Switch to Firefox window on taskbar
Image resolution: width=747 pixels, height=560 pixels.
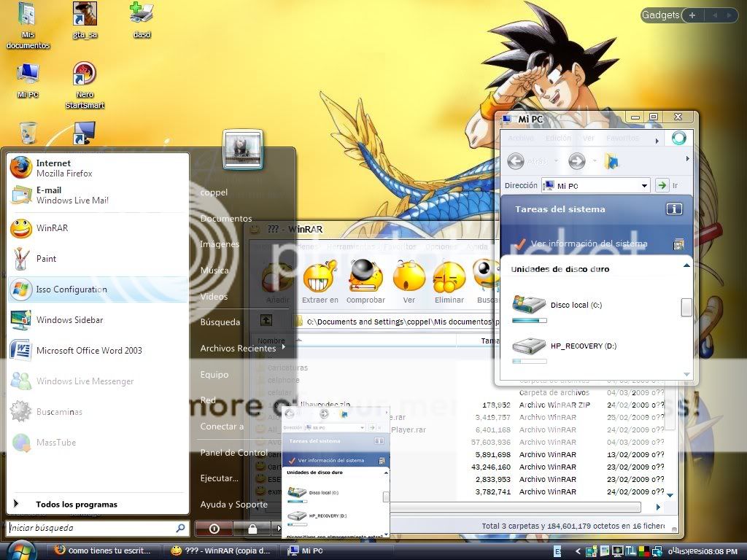103,551
